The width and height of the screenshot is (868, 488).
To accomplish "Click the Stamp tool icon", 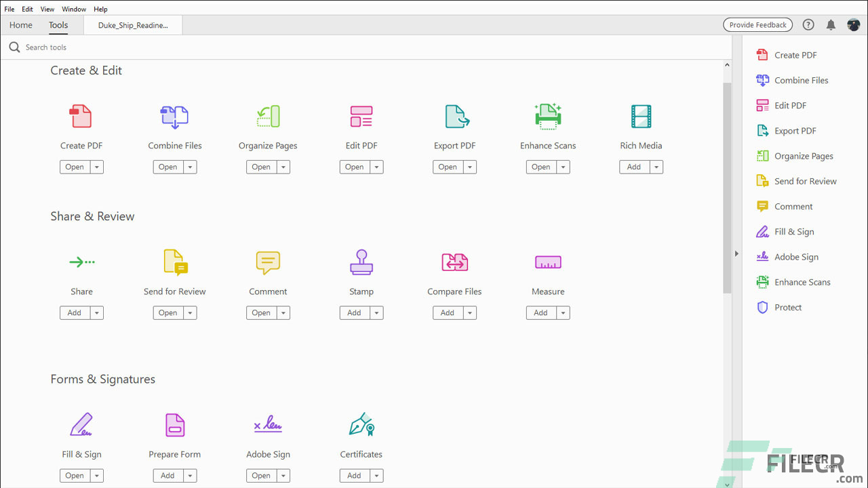I will coord(361,262).
